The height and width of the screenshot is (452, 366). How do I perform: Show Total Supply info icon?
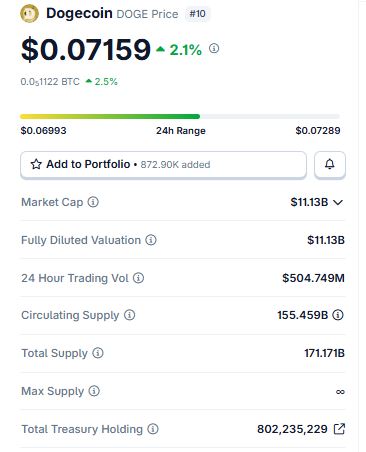(98, 353)
